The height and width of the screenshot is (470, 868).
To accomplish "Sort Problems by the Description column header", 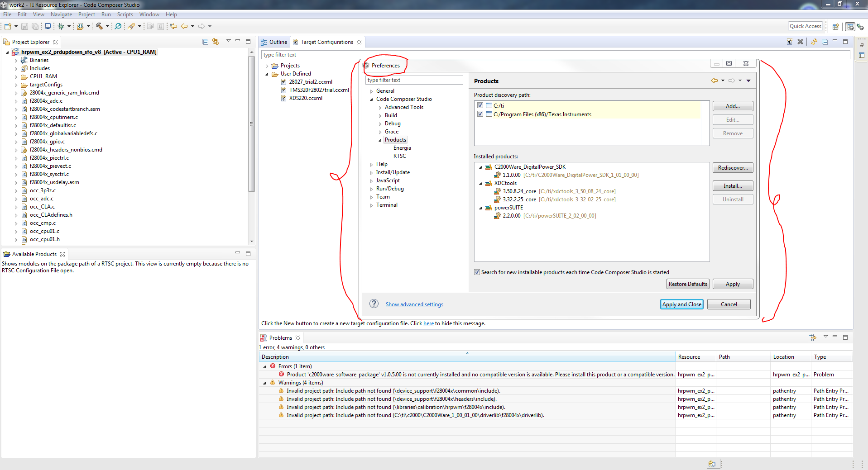I will (467, 357).
